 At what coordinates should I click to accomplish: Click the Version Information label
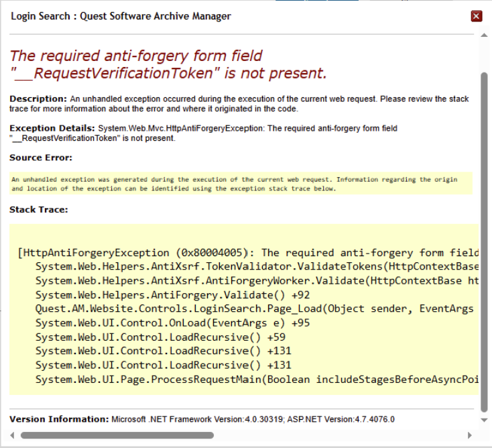[x=59, y=419]
